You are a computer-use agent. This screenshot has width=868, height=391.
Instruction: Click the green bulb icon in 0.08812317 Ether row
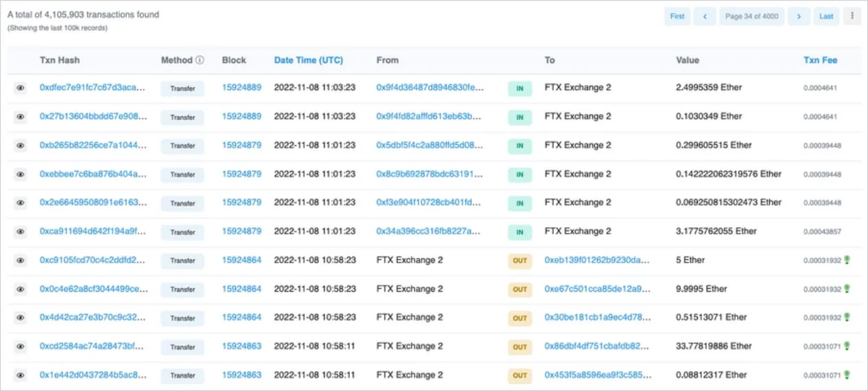tap(848, 375)
